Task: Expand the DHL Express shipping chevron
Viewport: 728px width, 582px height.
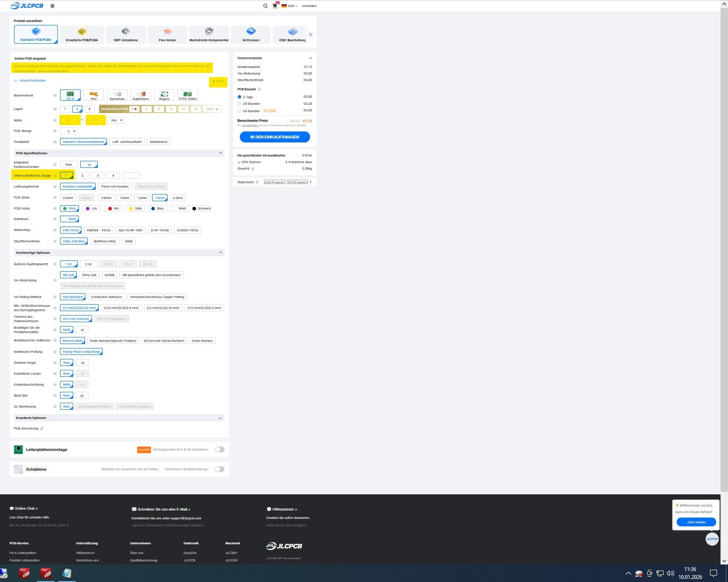Action: coord(239,162)
